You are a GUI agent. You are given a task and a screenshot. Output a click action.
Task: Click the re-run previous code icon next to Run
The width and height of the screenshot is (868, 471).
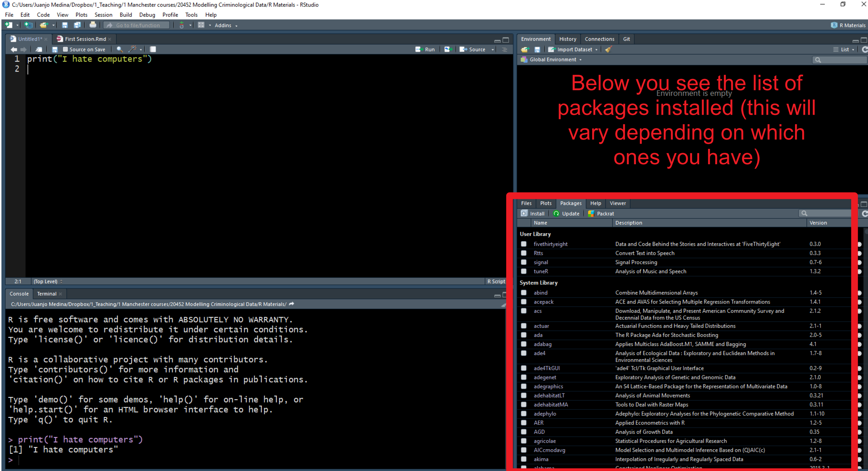448,49
